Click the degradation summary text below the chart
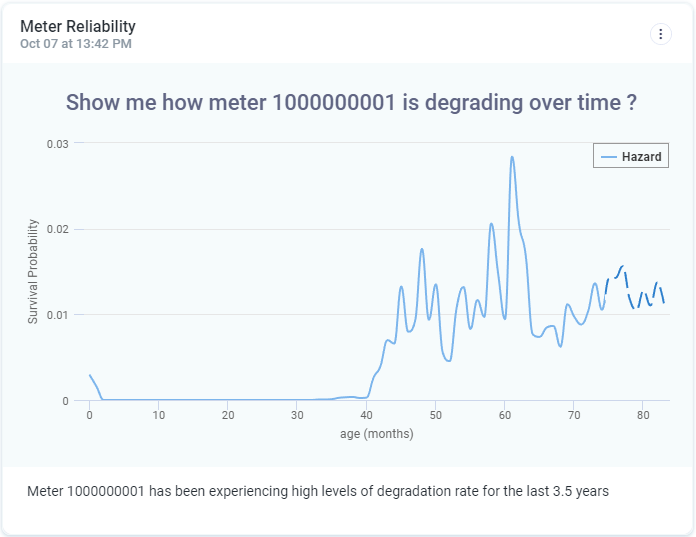The height and width of the screenshot is (537, 696). point(318,491)
